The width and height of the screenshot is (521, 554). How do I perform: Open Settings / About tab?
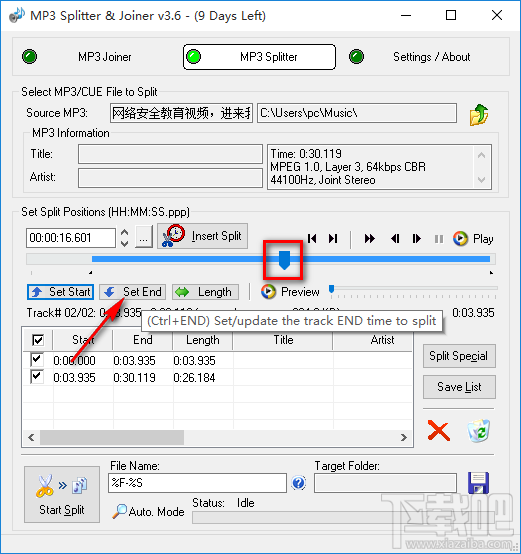(432, 57)
